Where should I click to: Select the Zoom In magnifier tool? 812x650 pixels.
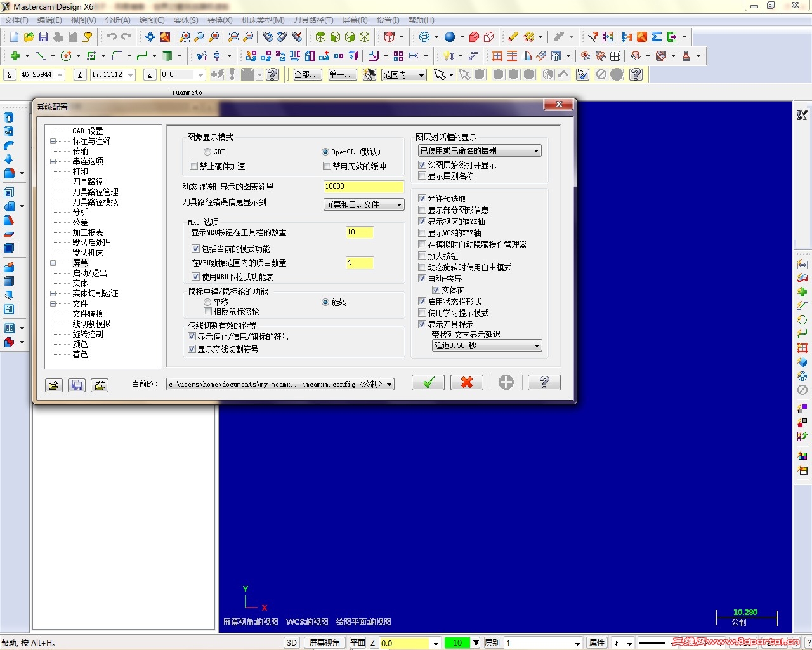184,36
